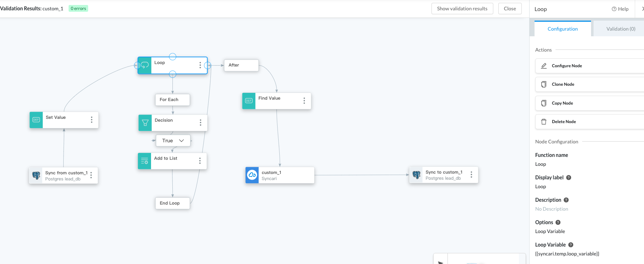The width and height of the screenshot is (644, 264).
Task: Click the Decision node funnel icon
Action: click(145, 123)
